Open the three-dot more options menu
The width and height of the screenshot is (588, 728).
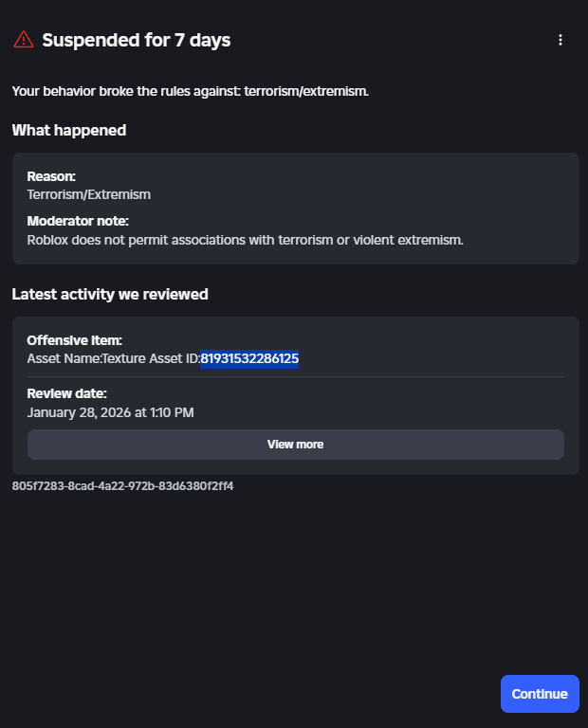pos(560,40)
